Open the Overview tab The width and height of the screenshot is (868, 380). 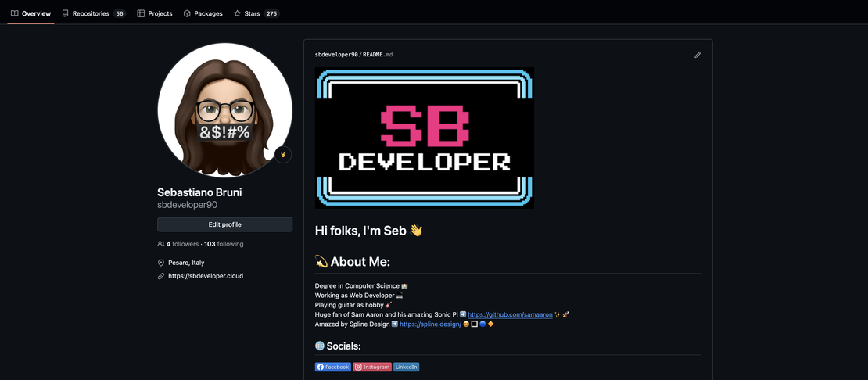tap(31, 13)
